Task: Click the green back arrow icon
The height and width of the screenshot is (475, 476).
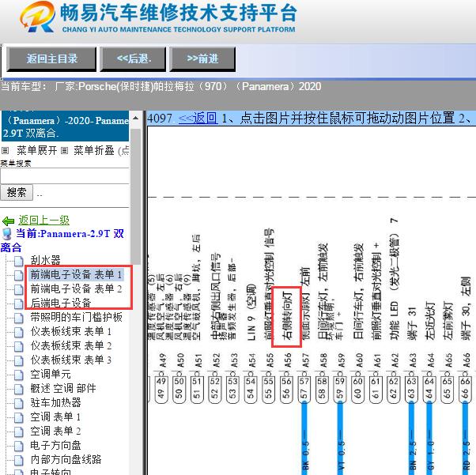Action: point(8,221)
